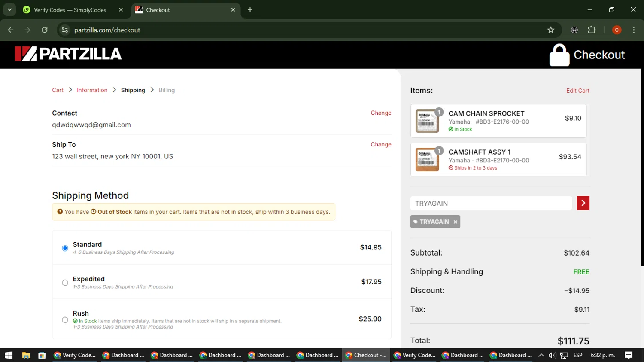644x362 pixels.
Task: Go forward in browser history
Action: pos(27,30)
